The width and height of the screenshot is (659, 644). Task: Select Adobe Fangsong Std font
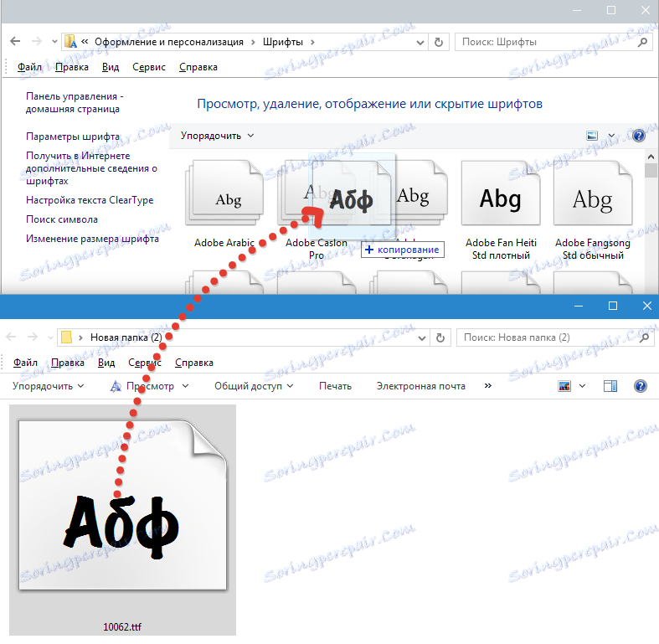(593, 210)
